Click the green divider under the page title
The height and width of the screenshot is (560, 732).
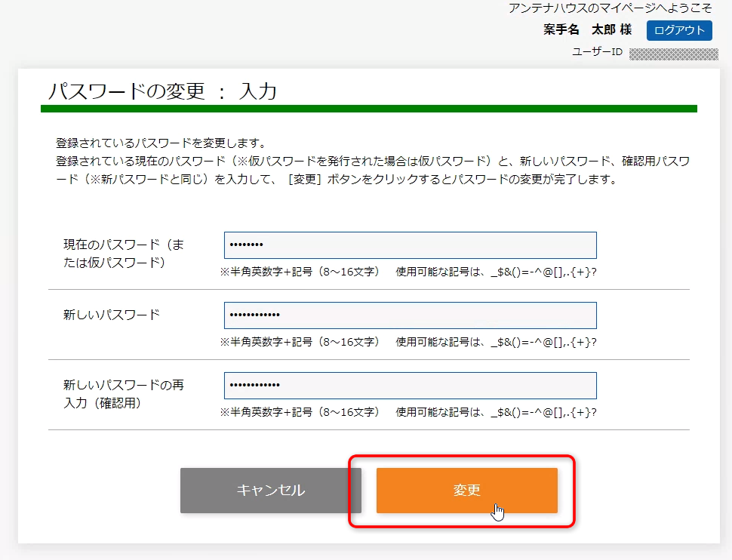coord(368,109)
